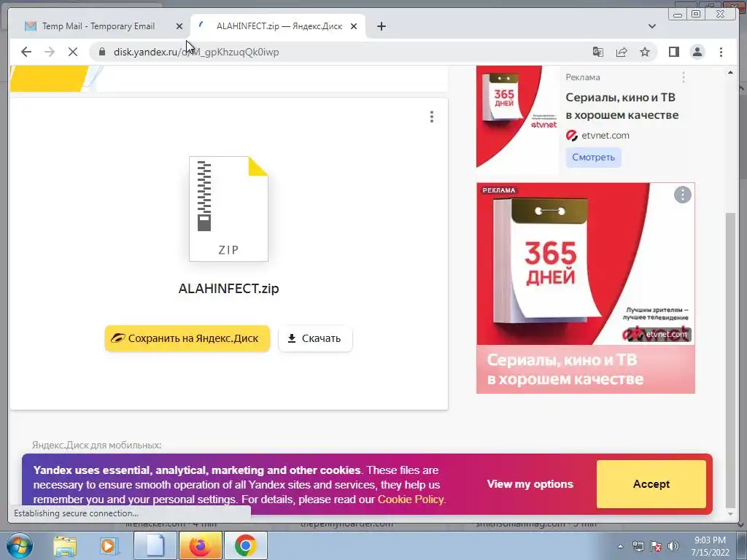Click View my options in cookie banner
747x560 pixels.
tap(530, 484)
